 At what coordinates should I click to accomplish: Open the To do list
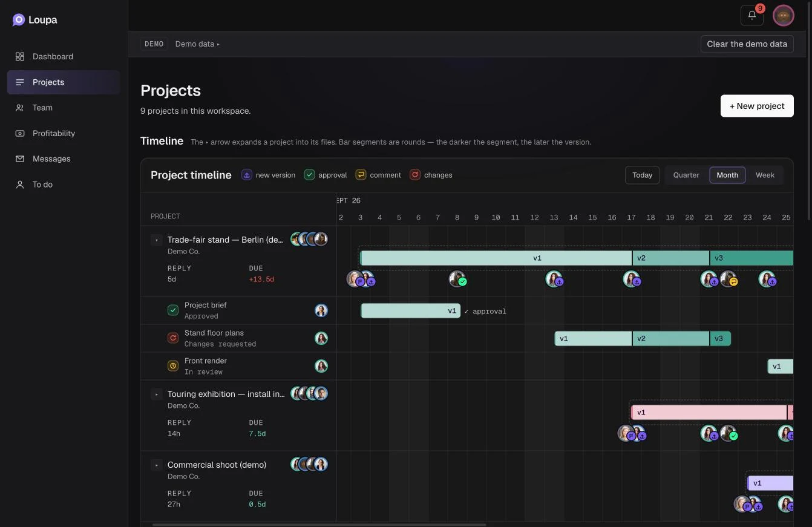(64, 185)
